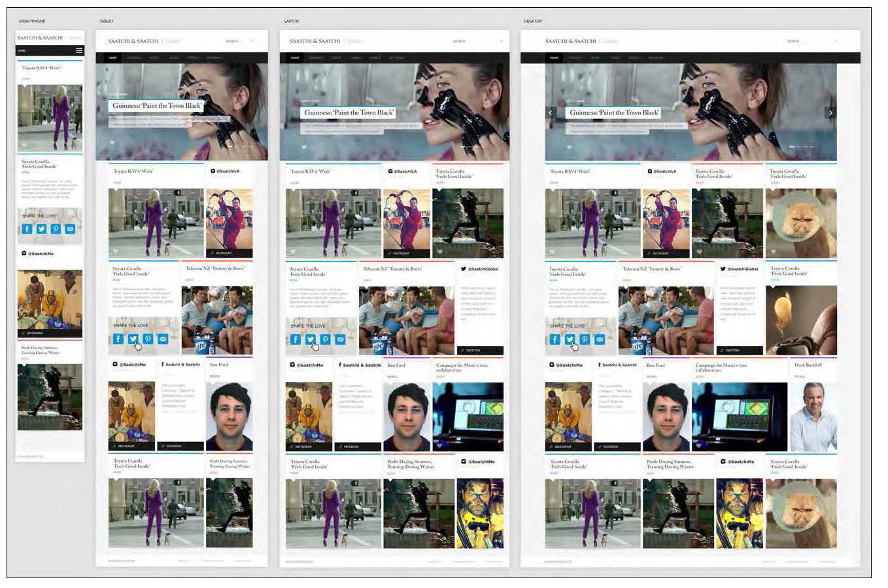Click the Search field in laptop header
Screen dimensions: 888x588
point(477,41)
